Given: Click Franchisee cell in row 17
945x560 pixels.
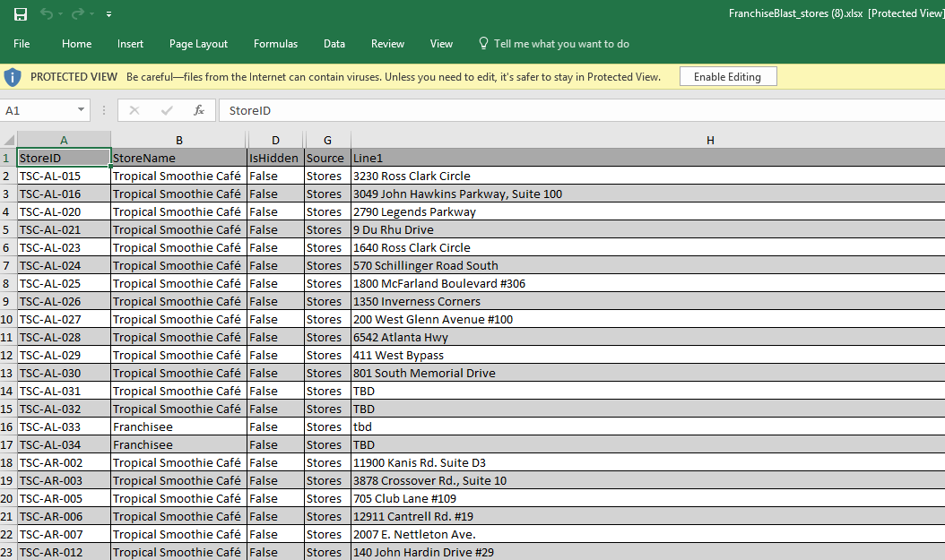Looking at the screenshot, I should [179, 444].
